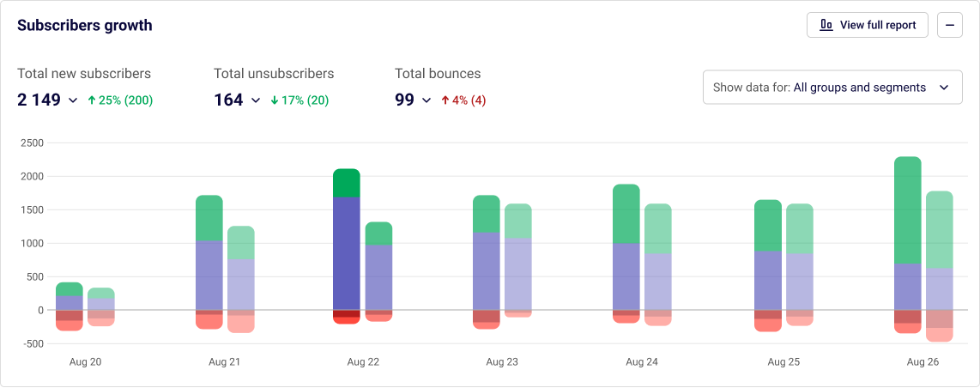The height and width of the screenshot is (388, 980).
Task: Expand the chevron next to 99 bounces
Action: (x=426, y=100)
